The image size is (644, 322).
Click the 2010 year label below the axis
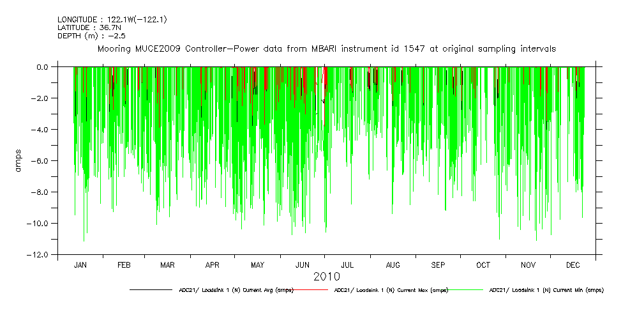[326, 277]
